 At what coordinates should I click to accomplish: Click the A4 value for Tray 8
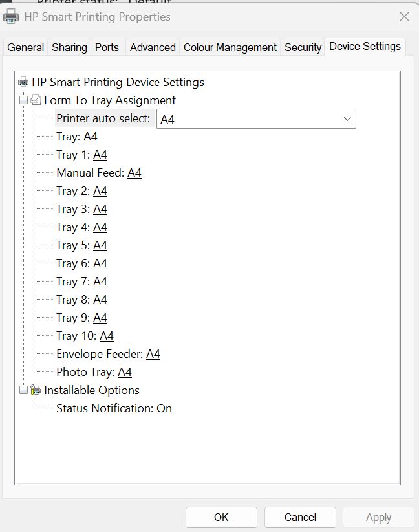(100, 300)
